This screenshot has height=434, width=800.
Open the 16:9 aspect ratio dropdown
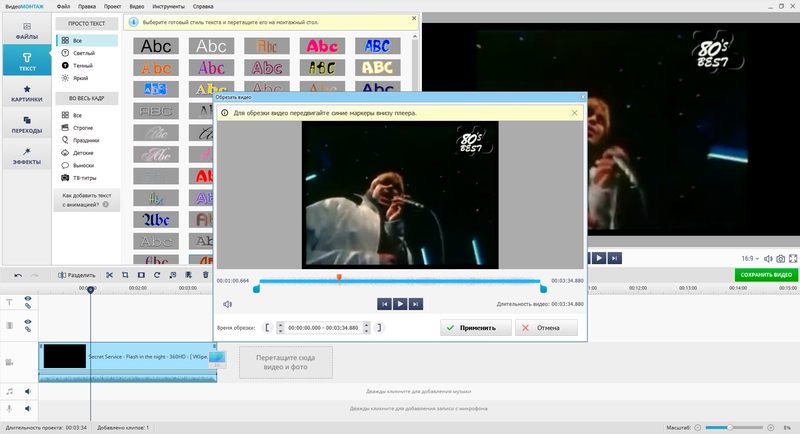tap(750, 259)
